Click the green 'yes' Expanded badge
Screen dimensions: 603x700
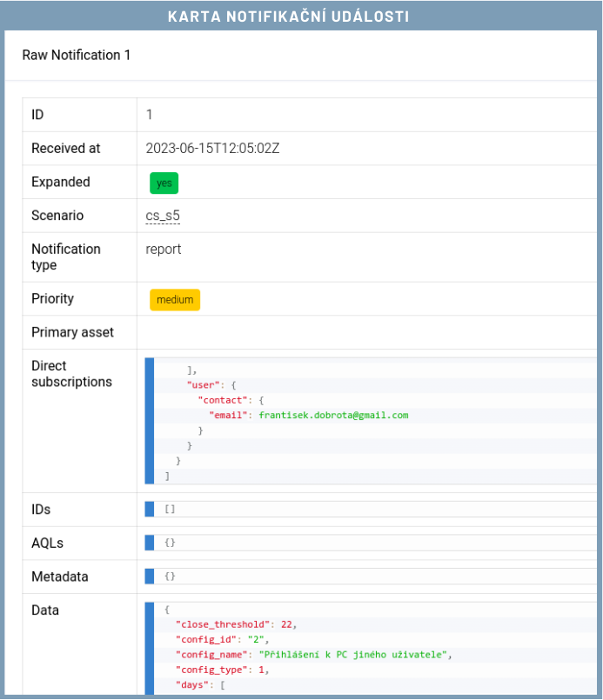[x=164, y=183]
